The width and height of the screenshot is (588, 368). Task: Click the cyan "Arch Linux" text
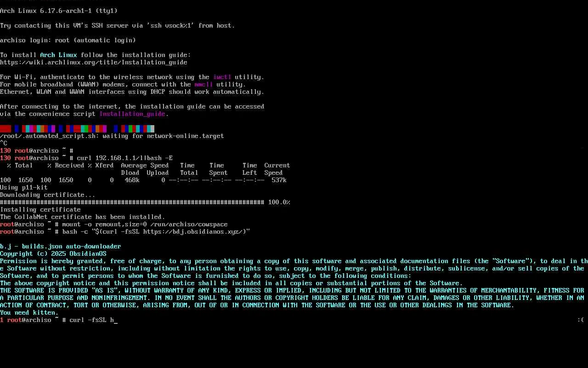(59, 55)
